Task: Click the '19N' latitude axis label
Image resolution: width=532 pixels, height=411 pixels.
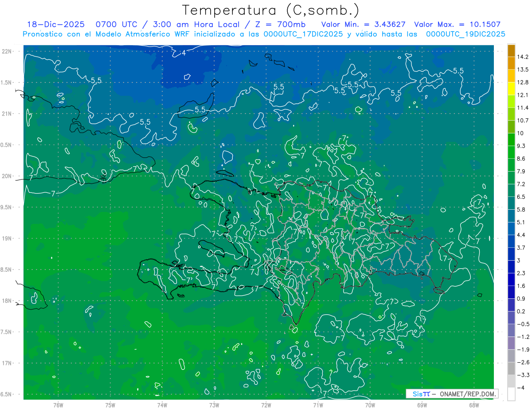Action: (6, 239)
